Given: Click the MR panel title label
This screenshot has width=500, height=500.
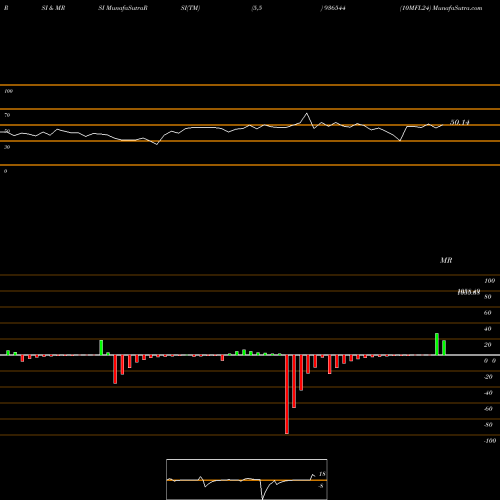Looking at the screenshot, I should coord(446,260).
